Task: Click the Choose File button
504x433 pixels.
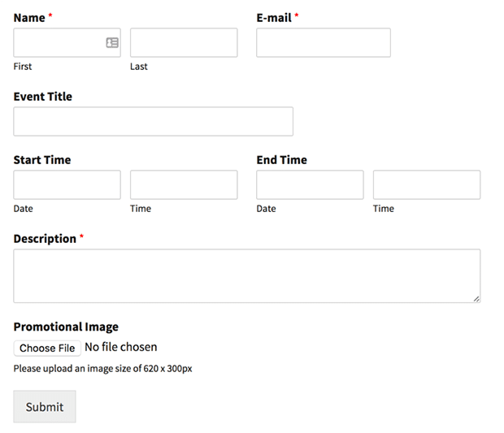Action: click(x=47, y=349)
